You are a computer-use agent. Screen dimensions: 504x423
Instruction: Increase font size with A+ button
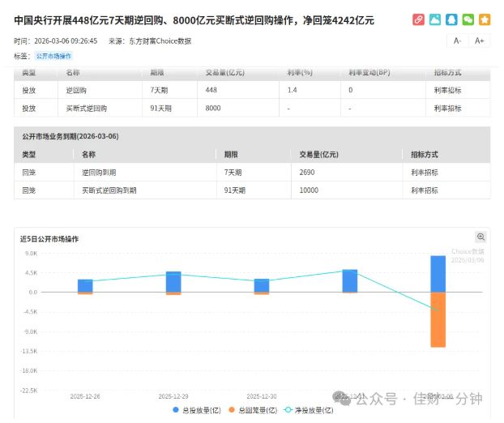pyautogui.click(x=479, y=41)
